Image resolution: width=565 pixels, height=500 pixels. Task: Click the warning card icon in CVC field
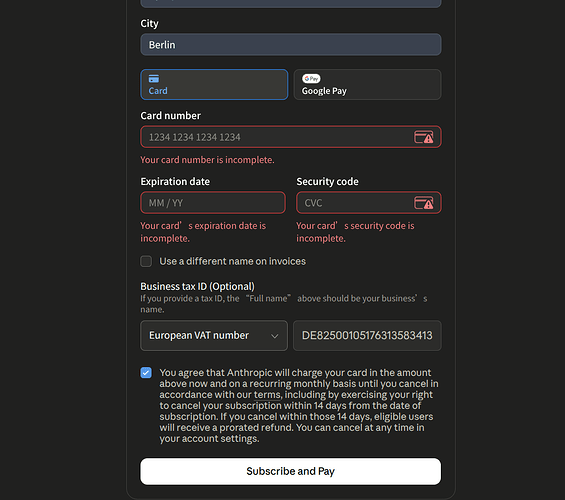click(423, 203)
